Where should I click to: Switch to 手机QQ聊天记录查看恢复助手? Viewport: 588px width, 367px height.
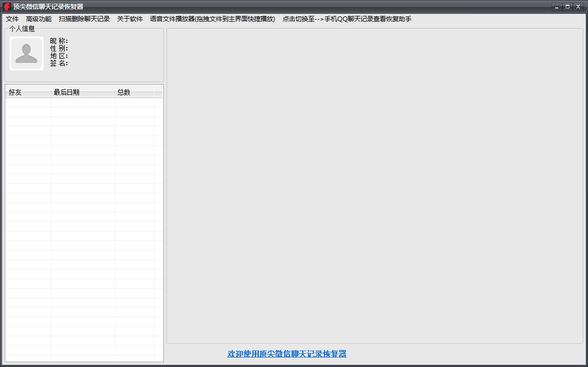(x=347, y=19)
